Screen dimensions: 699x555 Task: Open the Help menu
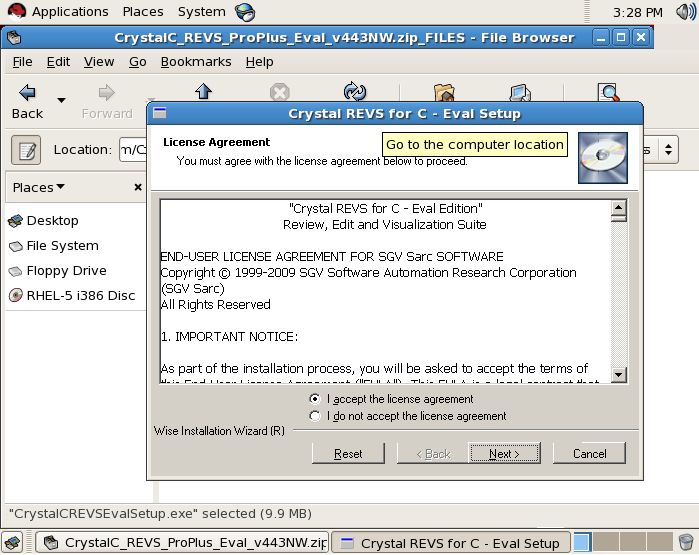(x=259, y=62)
